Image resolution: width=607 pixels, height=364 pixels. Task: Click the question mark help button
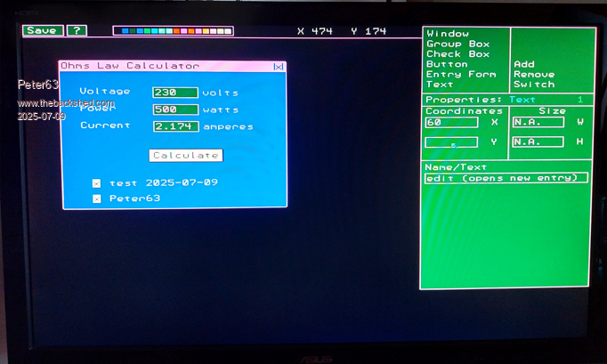(x=77, y=30)
